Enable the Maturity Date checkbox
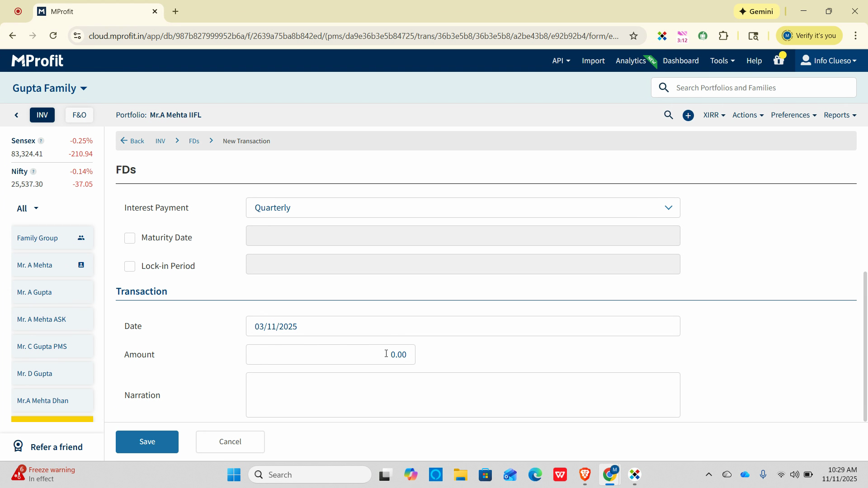Image resolution: width=868 pixels, height=488 pixels. coord(130,238)
